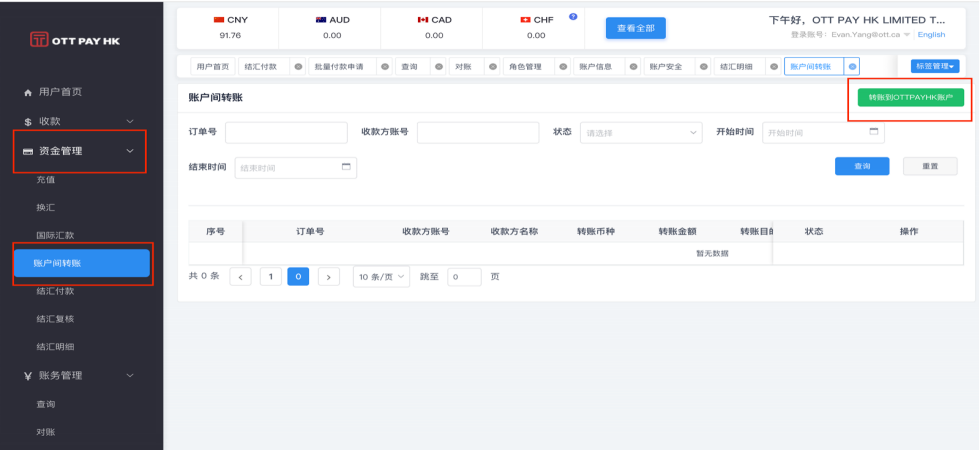Open the 标签管理 dropdown button
Viewport: 980px width, 450px height.
tap(935, 66)
